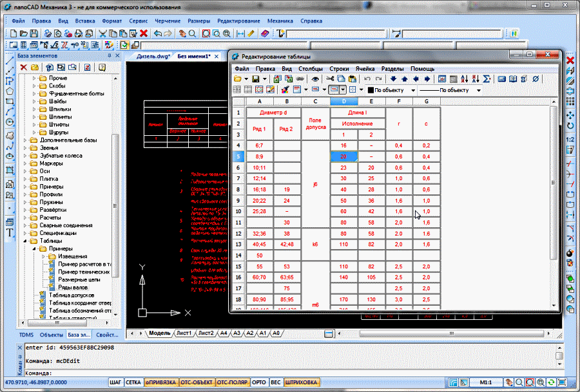580x392 pixels.
Task: Select column F header in the table
Action: [x=399, y=102]
